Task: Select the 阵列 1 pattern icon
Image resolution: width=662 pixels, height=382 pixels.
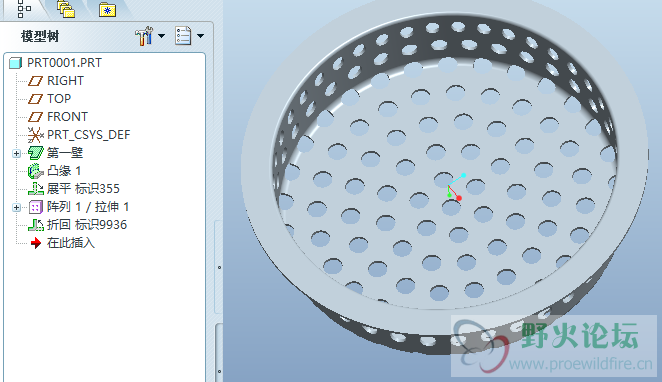Action: (35, 207)
